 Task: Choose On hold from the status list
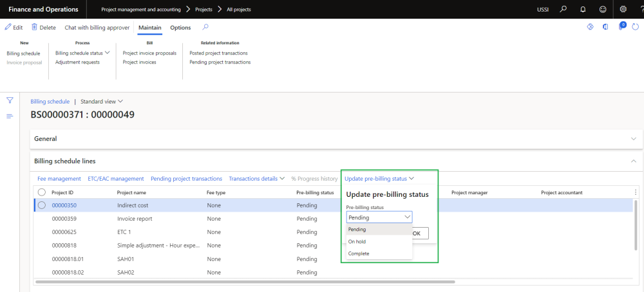click(357, 242)
